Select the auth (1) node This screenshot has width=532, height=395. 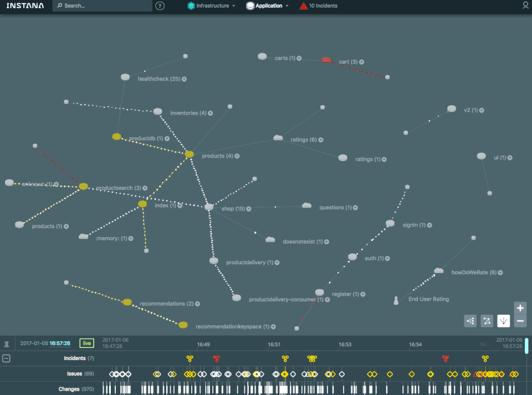click(x=352, y=257)
